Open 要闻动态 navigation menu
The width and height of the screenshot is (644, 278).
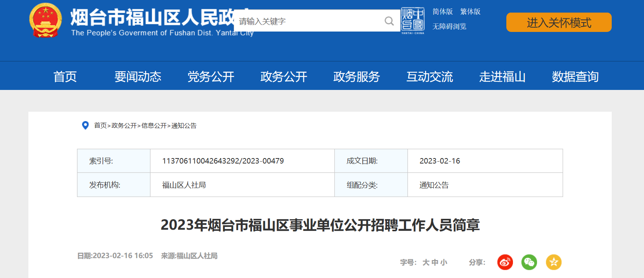pos(138,76)
